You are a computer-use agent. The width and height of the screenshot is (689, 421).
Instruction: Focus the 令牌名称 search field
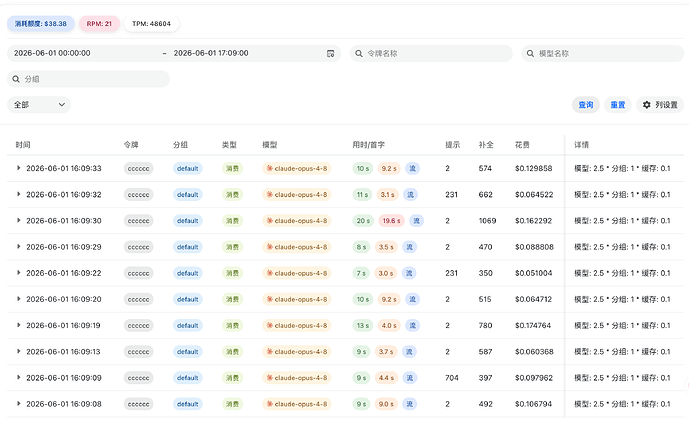[431, 54]
